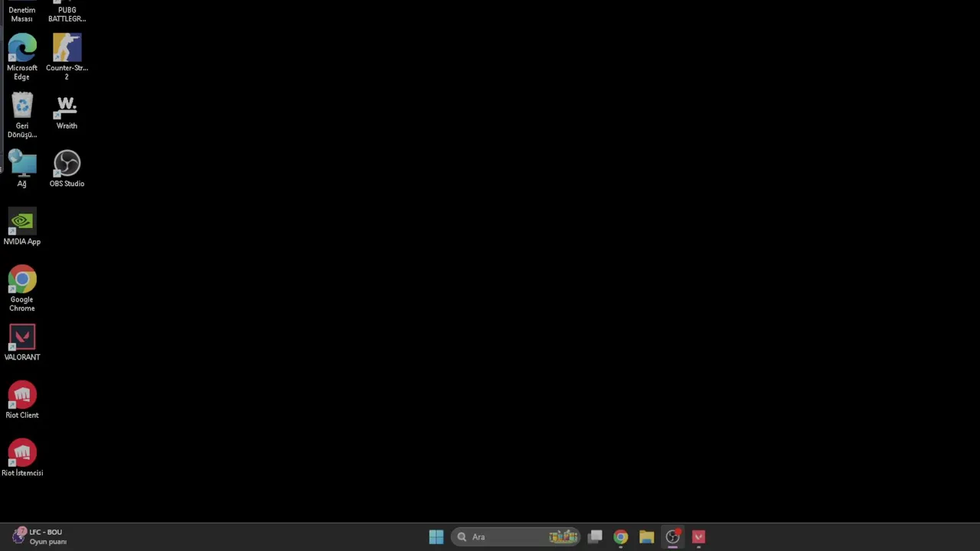This screenshot has width=980, height=551.
Task: Click the Ara taskbar search box
Action: pyautogui.click(x=517, y=537)
